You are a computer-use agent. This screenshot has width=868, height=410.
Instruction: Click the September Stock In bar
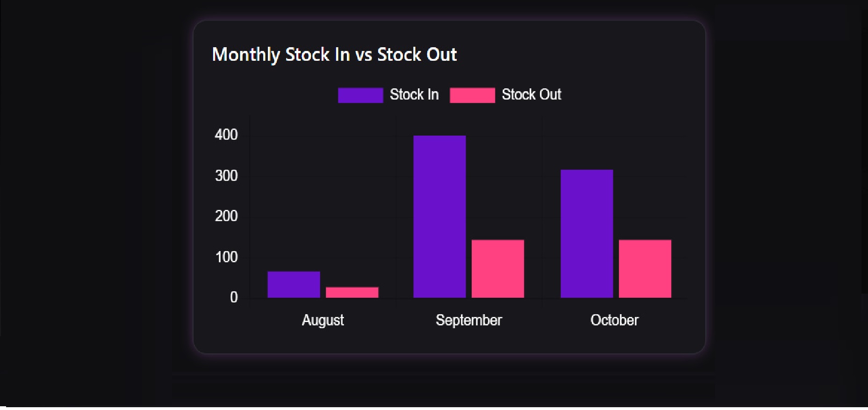[x=439, y=216]
